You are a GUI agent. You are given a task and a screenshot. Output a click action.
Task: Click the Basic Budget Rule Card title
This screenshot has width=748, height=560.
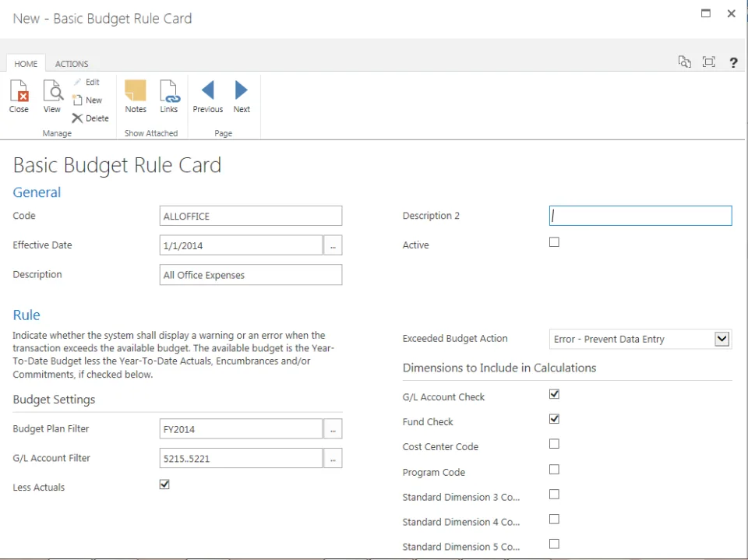(x=117, y=166)
